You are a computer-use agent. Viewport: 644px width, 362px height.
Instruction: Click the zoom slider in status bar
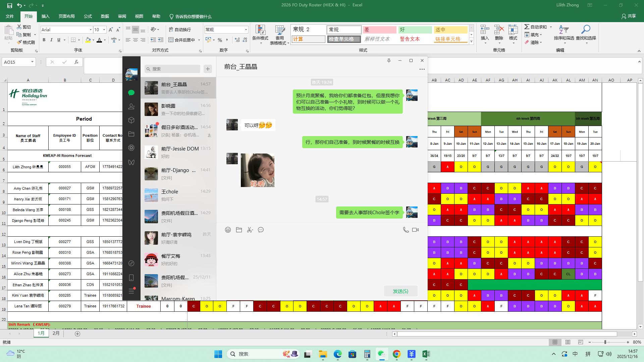coord(605,342)
